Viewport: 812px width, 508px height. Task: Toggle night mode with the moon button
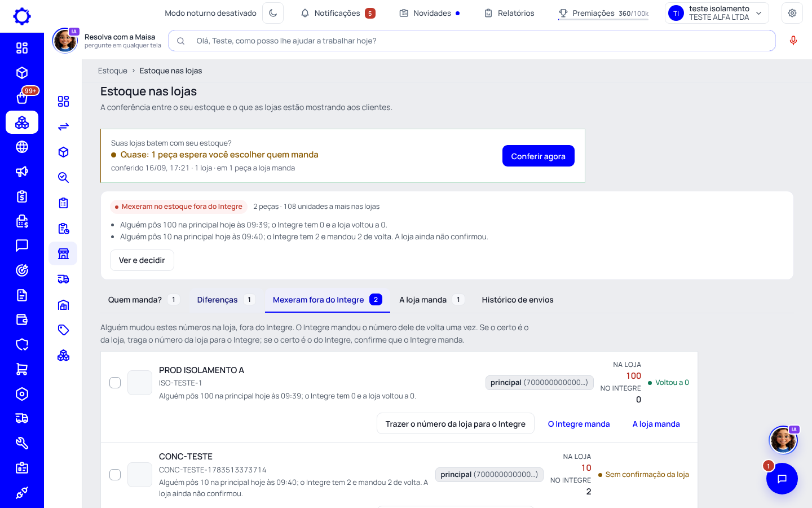coord(273,13)
